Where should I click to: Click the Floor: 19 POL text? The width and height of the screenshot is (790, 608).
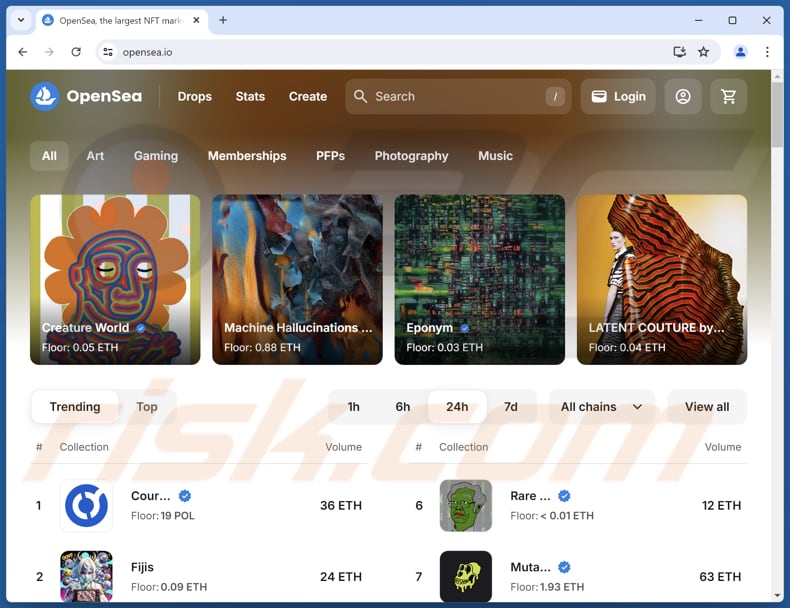[162, 515]
